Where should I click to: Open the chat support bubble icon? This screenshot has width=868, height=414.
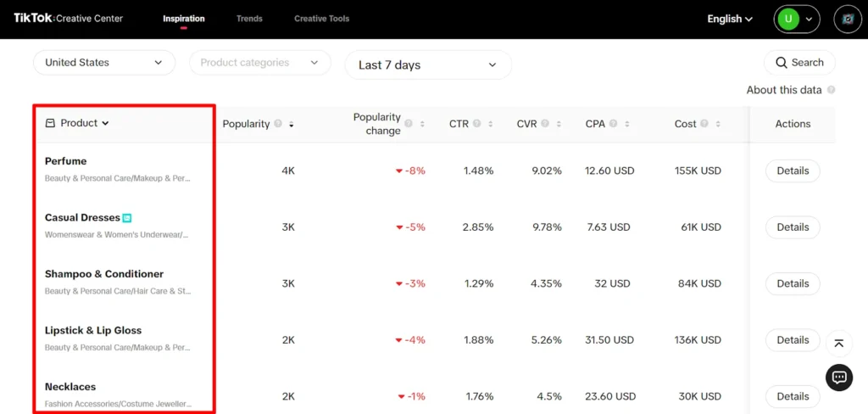coord(838,378)
